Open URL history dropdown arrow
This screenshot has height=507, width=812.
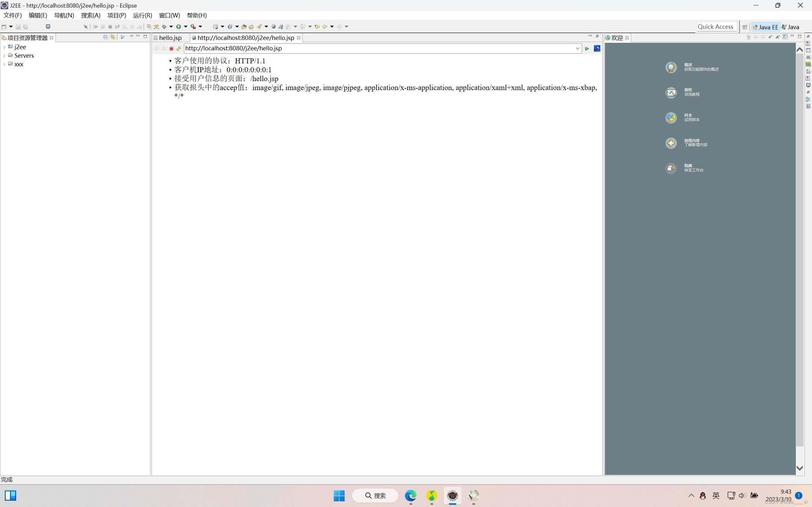578,48
